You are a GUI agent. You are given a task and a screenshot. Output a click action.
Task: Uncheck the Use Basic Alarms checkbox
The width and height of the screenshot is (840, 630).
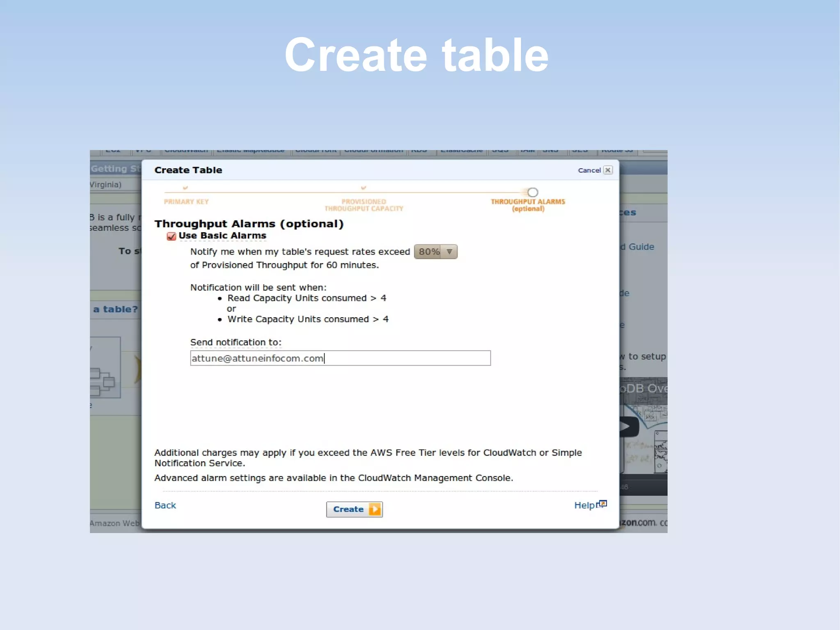click(171, 236)
